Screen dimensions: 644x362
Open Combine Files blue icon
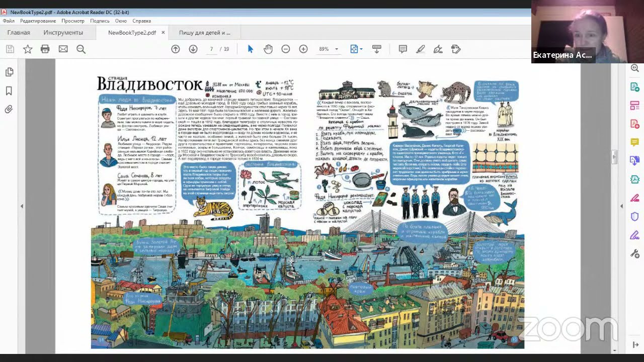click(635, 161)
